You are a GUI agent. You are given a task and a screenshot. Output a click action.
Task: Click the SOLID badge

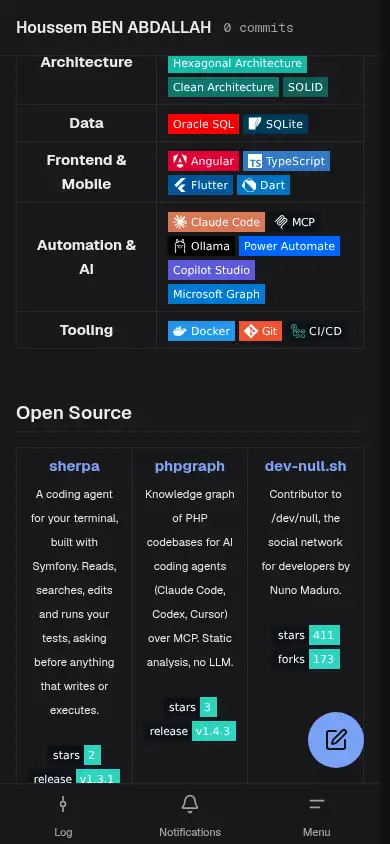pos(306,87)
